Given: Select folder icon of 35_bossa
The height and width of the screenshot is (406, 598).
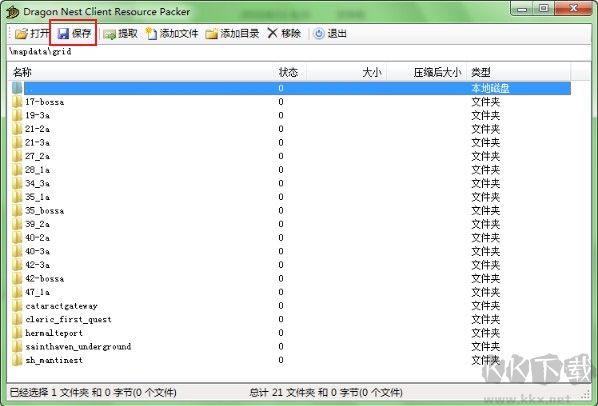Looking at the screenshot, I should (x=17, y=210).
